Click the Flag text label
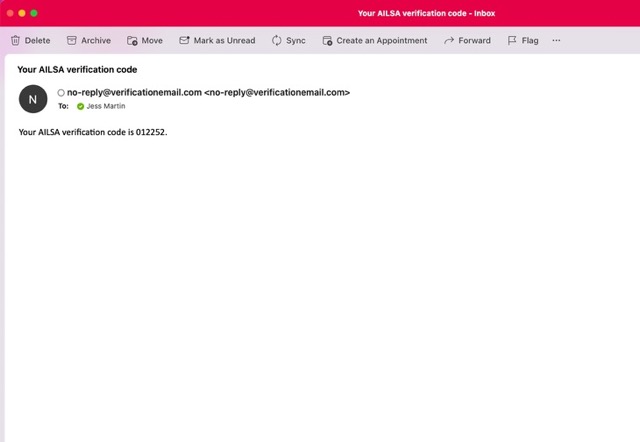640x442 pixels. point(530,40)
